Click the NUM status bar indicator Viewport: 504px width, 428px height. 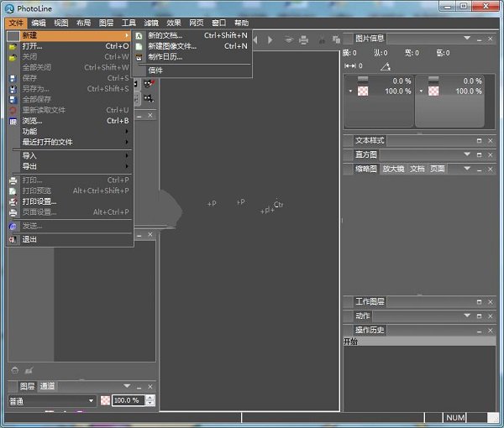[455, 418]
